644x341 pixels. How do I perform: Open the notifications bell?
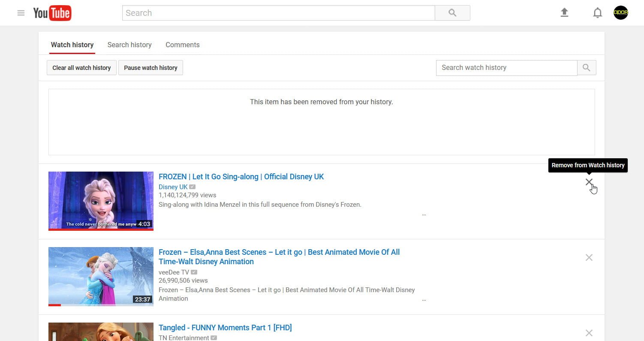tap(597, 13)
